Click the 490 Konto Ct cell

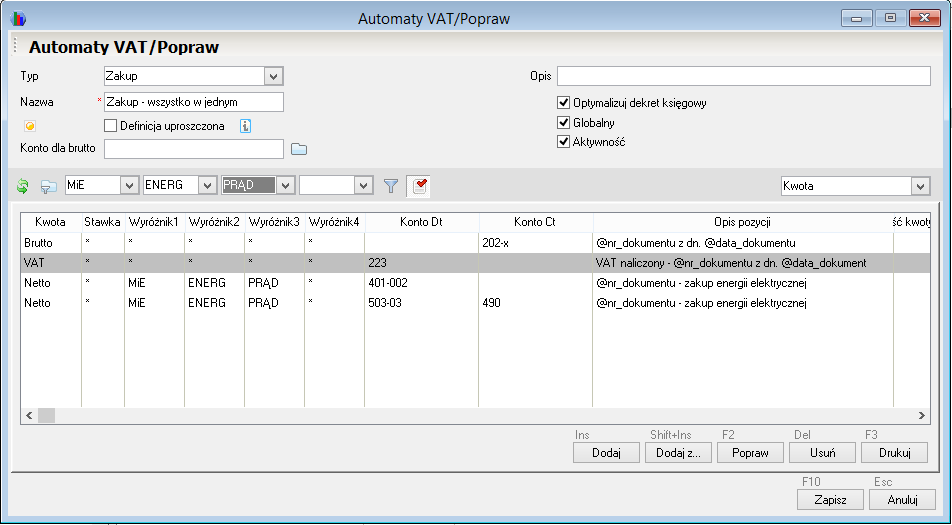(535, 302)
